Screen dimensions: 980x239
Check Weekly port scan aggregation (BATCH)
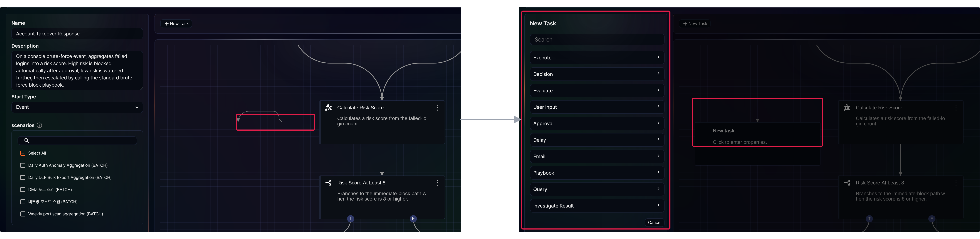(x=23, y=214)
